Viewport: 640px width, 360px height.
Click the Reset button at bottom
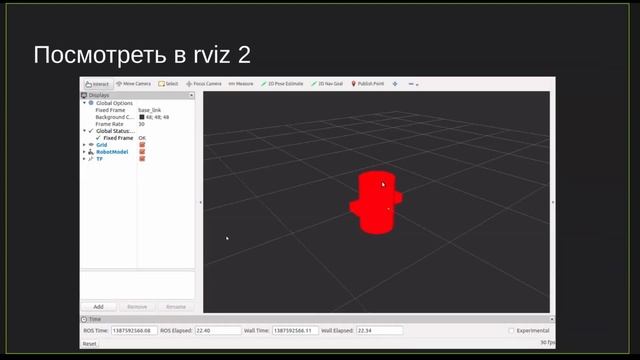89,344
